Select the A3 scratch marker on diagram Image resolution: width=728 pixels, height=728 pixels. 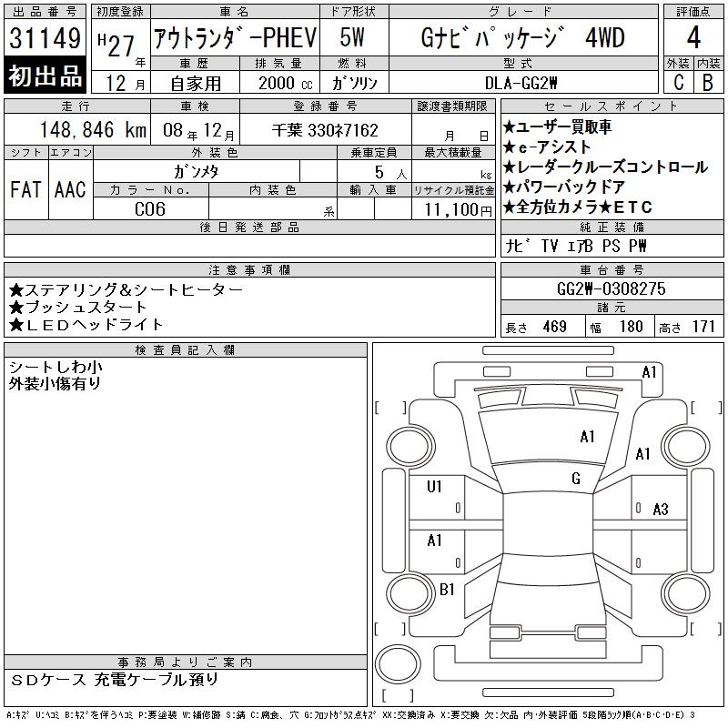pyautogui.click(x=661, y=510)
